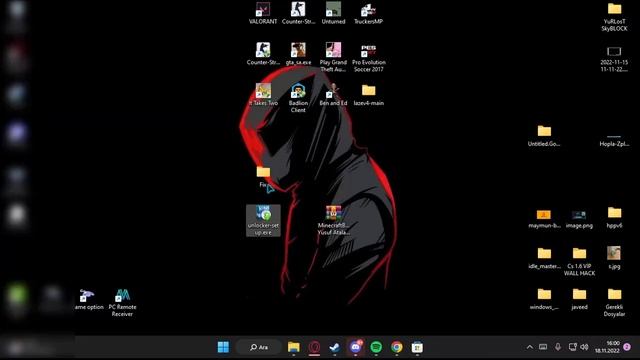Select the javeed folder
Viewport: 640px width, 360px height.
[579, 299]
